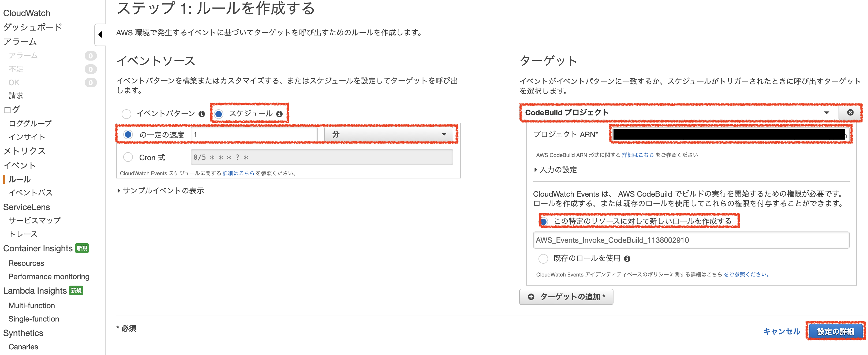Open ダッシュボード in the sidebar

[33, 27]
